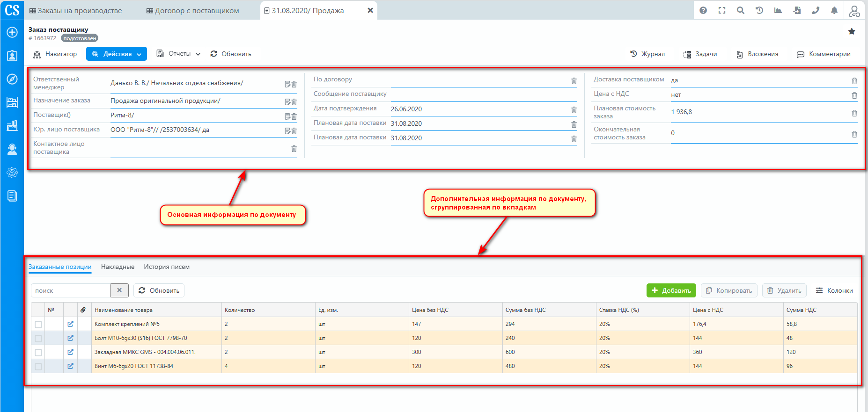Screen dimensions: 868x412
Task: Open the Колонки column selector
Action: pos(834,290)
